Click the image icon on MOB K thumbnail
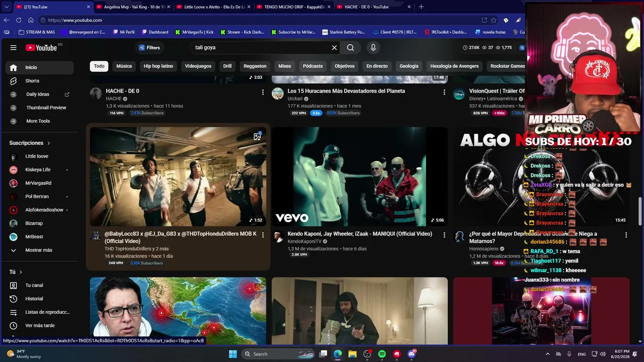Image resolution: width=644 pixels, height=362 pixels. (258, 136)
